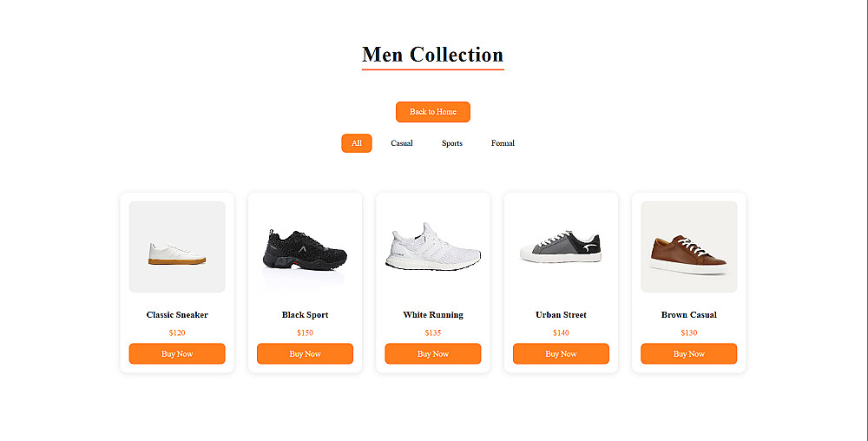Image resolution: width=868 pixels, height=441 pixels.
Task: Buy the Classic Sneaker now
Action: (x=177, y=354)
